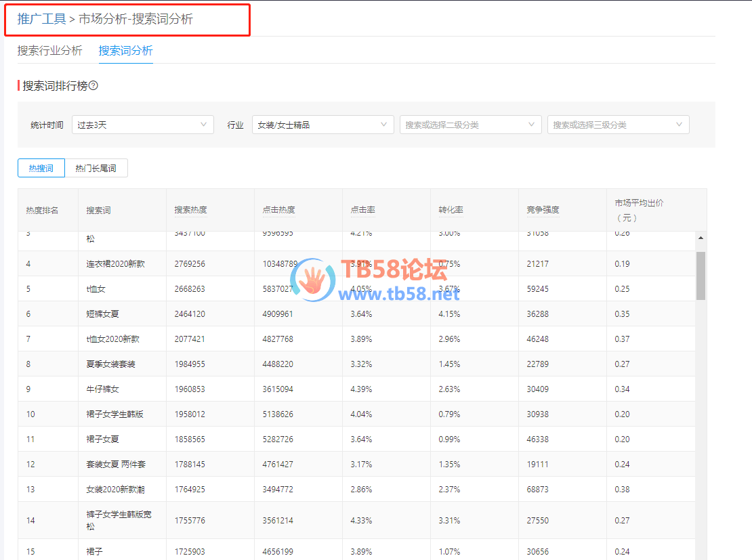Switch to the 搜索行业分析 tab
This screenshot has width=752, height=560.
50,50
